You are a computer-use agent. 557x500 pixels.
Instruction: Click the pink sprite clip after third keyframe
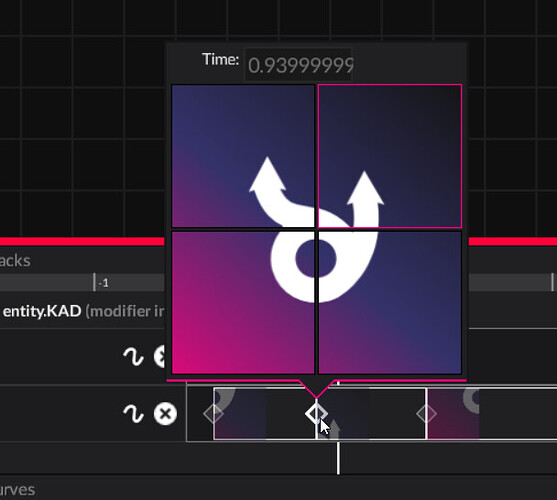pyautogui.click(x=453, y=414)
